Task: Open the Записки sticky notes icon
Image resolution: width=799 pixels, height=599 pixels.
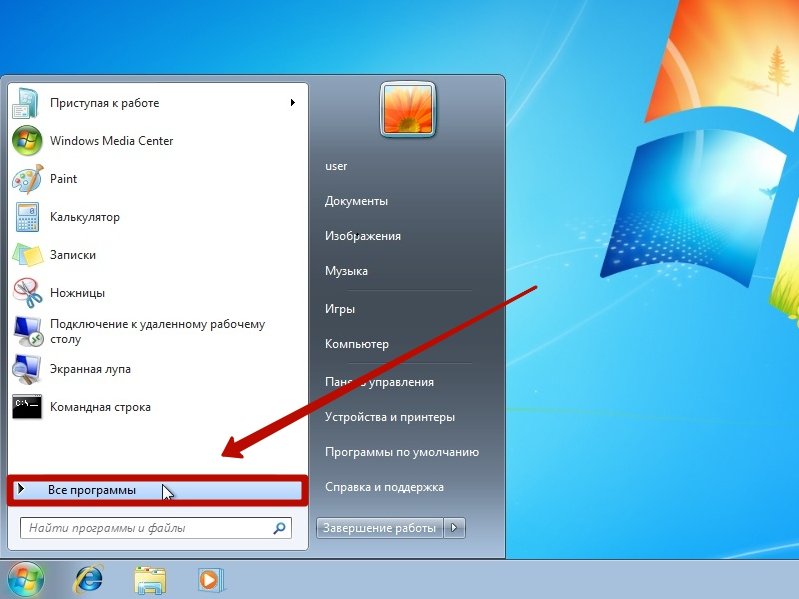Action: pyautogui.click(x=27, y=255)
